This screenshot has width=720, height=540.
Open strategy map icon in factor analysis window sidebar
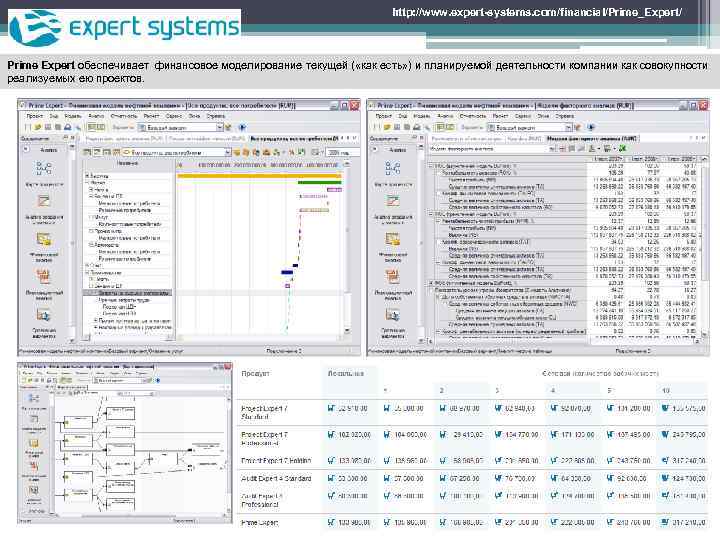coord(393,169)
